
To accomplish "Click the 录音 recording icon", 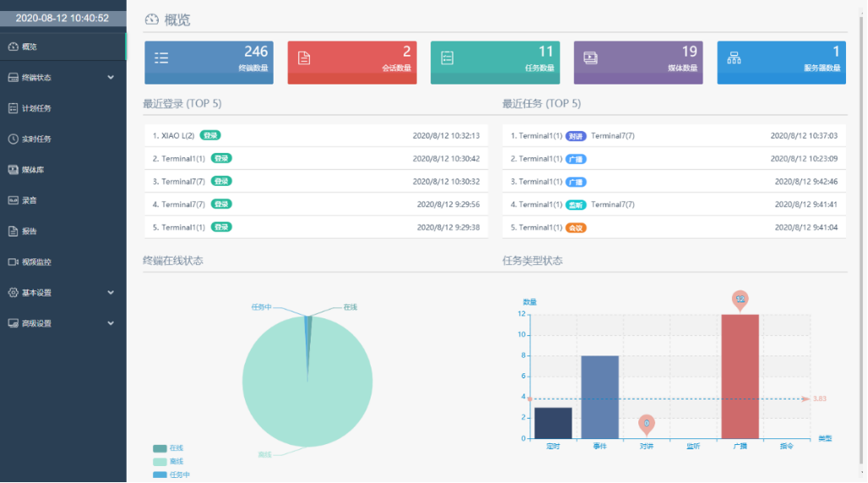I will tap(13, 200).
